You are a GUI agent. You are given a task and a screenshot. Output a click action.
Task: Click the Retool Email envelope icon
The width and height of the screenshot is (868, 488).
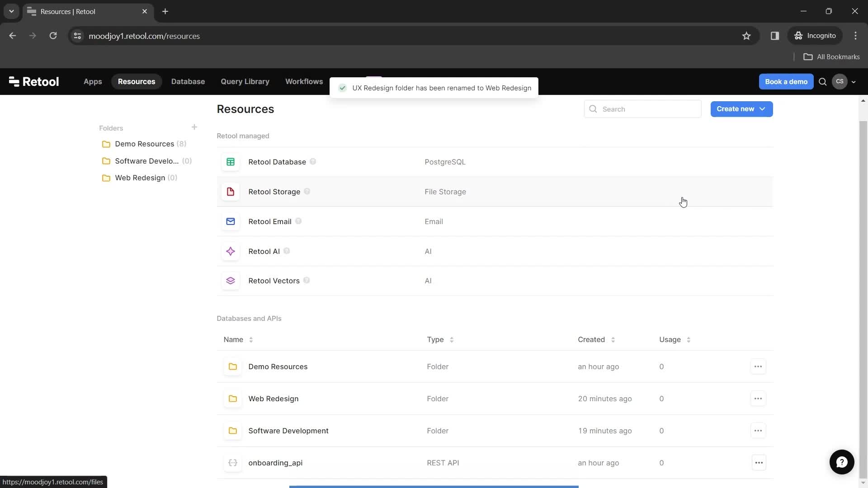pyautogui.click(x=231, y=221)
